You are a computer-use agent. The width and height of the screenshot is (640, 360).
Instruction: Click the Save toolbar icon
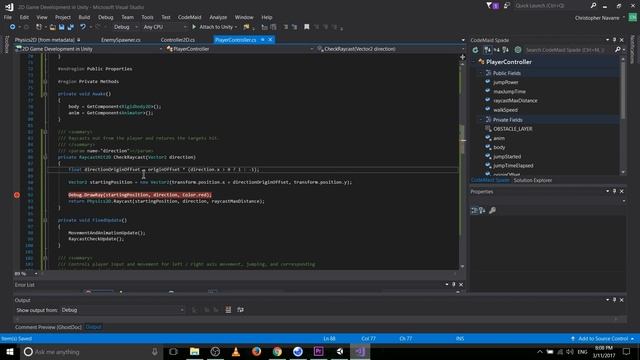[x=61, y=27]
